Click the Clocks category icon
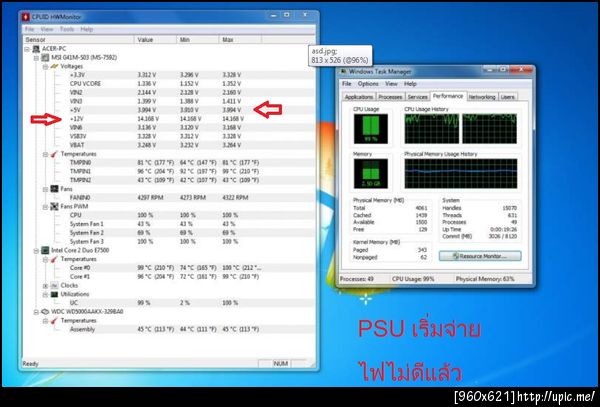 [x=54, y=285]
